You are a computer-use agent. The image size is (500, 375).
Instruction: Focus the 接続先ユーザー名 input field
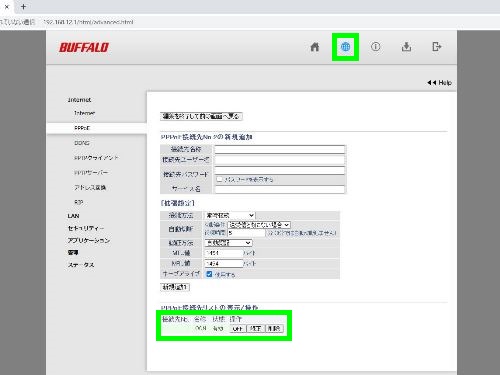(280, 160)
